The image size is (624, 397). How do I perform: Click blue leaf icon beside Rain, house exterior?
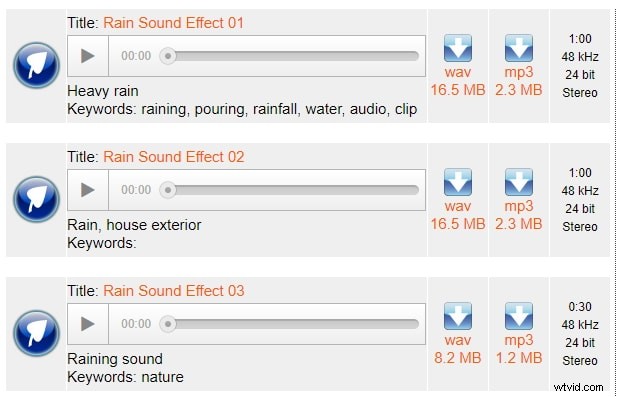(x=36, y=199)
